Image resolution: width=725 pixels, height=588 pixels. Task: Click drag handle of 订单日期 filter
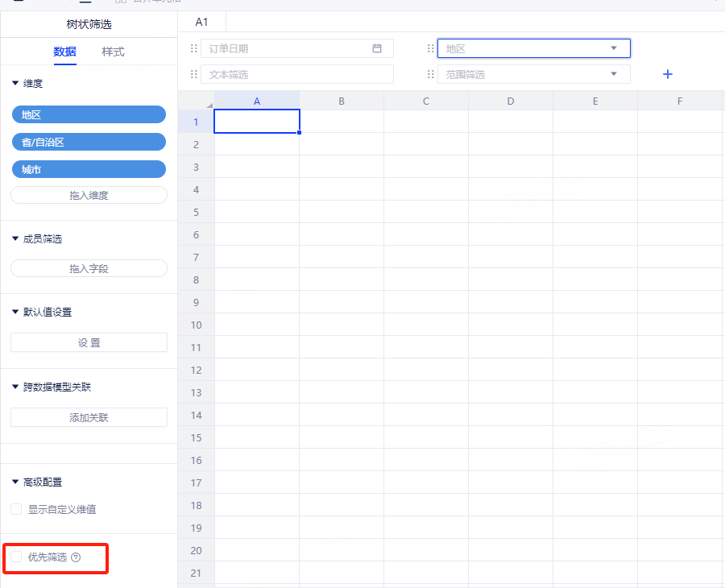point(193,48)
